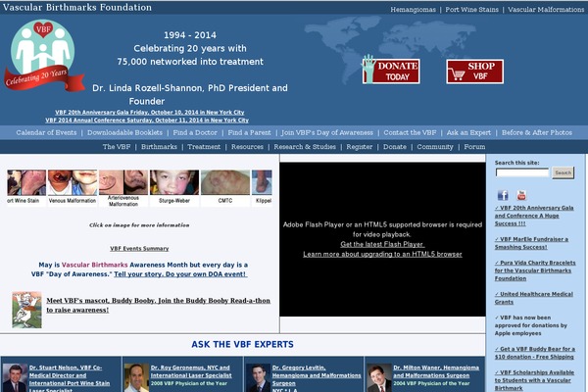Open Dr. Roy Geronemus expert link

tap(191, 371)
